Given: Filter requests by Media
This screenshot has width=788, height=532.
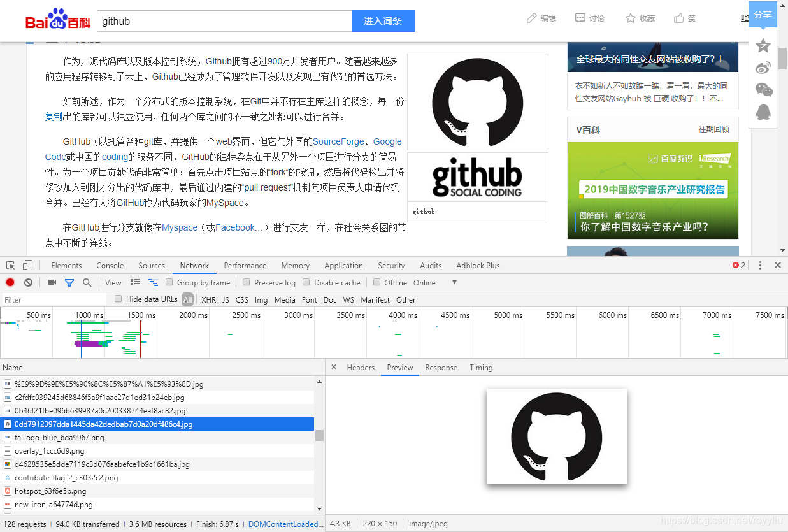Looking at the screenshot, I should tap(285, 299).
